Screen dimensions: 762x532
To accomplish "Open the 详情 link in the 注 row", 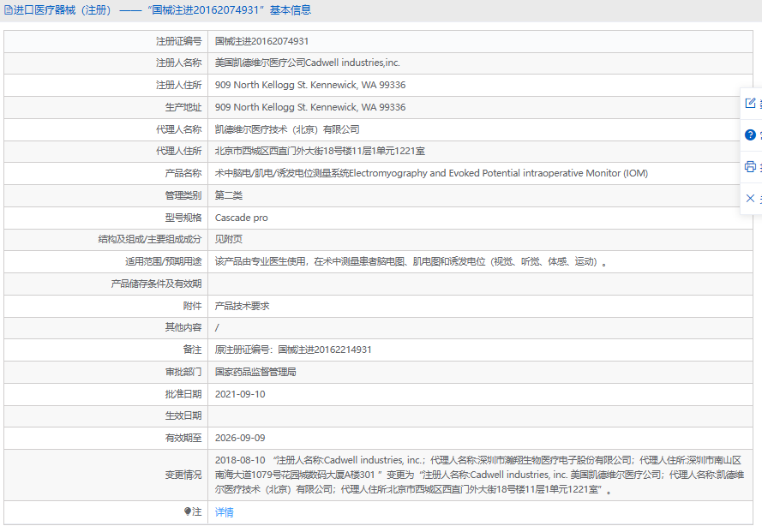I will point(224,512).
